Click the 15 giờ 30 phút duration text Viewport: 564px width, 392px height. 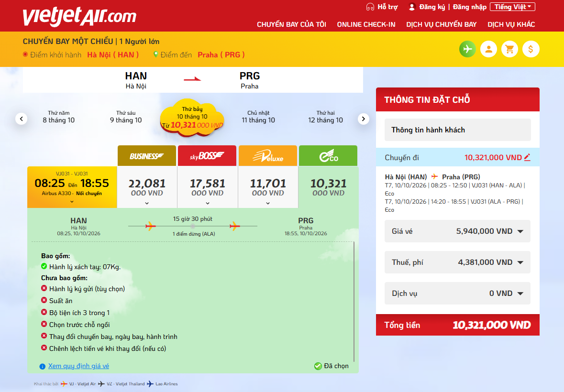click(192, 219)
